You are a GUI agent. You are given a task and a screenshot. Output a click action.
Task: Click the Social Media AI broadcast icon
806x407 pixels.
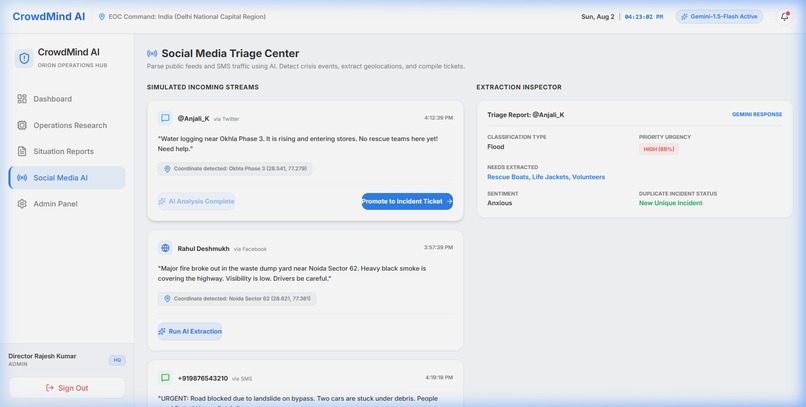tap(22, 177)
